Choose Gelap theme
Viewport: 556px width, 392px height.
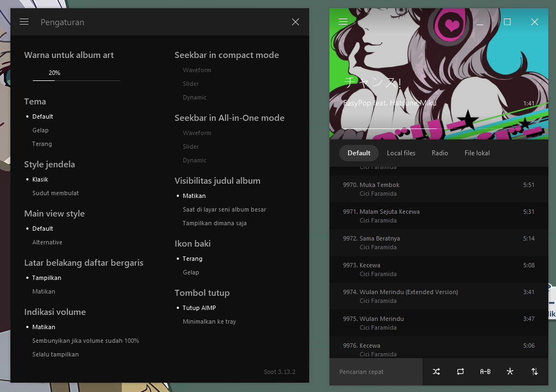40,130
